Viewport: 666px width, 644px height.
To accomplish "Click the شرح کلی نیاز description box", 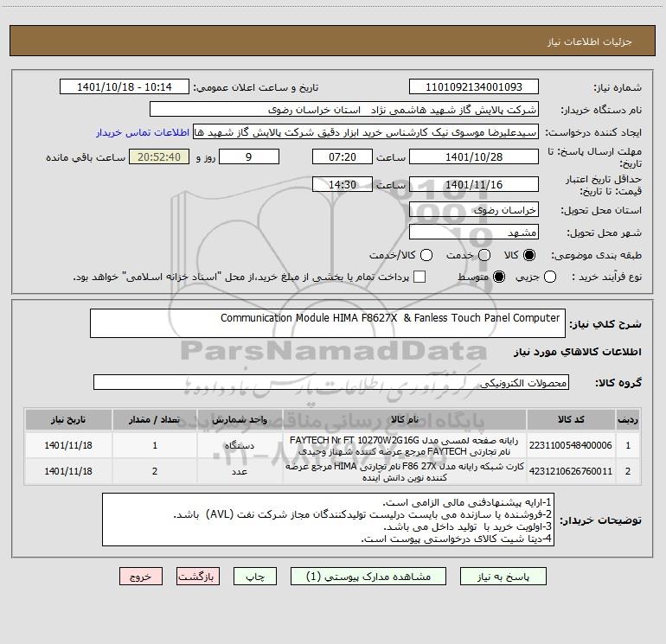I will click(x=328, y=323).
